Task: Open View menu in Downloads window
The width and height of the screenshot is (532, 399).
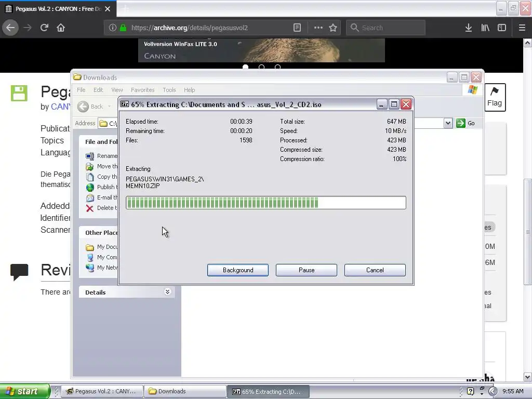Action: coord(117,90)
